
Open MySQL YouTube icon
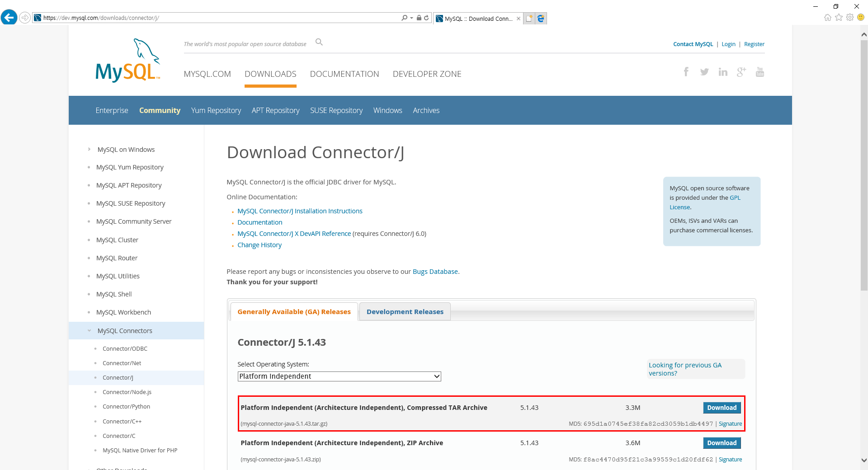click(760, 72)
